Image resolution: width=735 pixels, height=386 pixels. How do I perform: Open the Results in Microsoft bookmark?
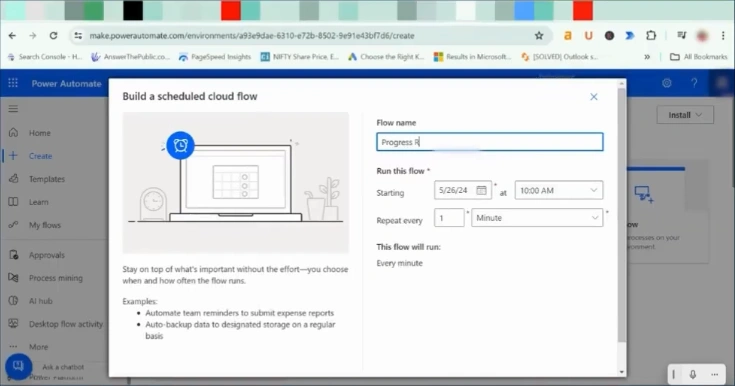[472, 57]
